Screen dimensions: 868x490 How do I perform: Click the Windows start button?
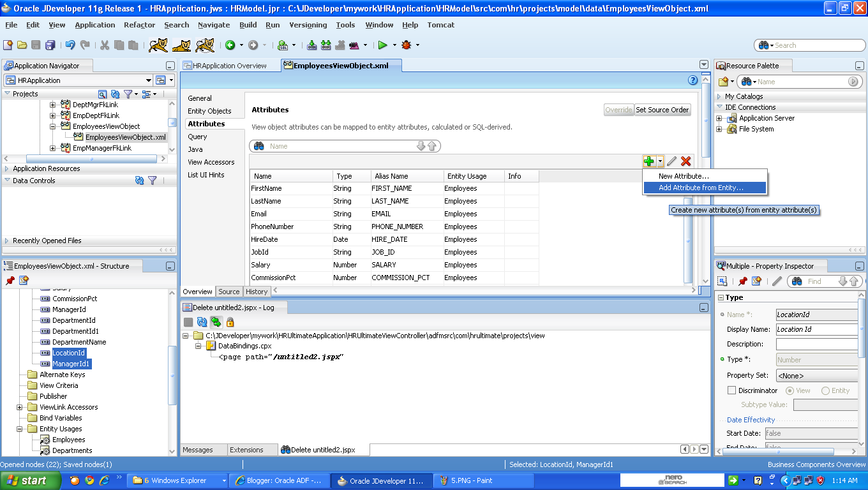(31, 480)
